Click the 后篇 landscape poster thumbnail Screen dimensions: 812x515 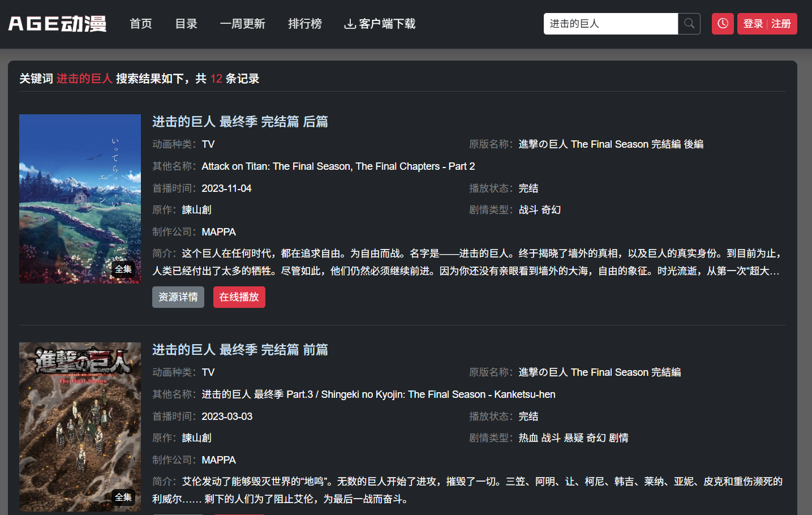80,192
